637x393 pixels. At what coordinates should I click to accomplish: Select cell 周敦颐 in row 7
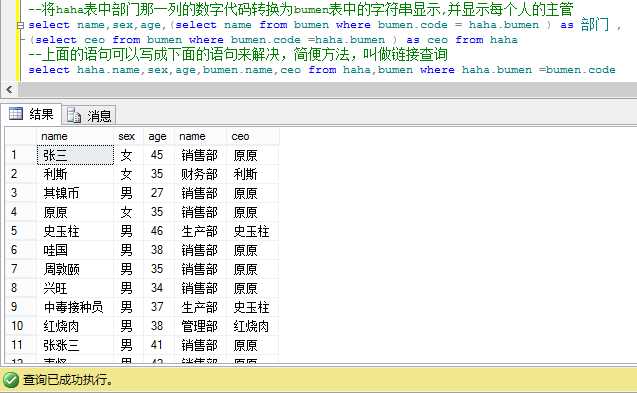click(x=75, y=269)
